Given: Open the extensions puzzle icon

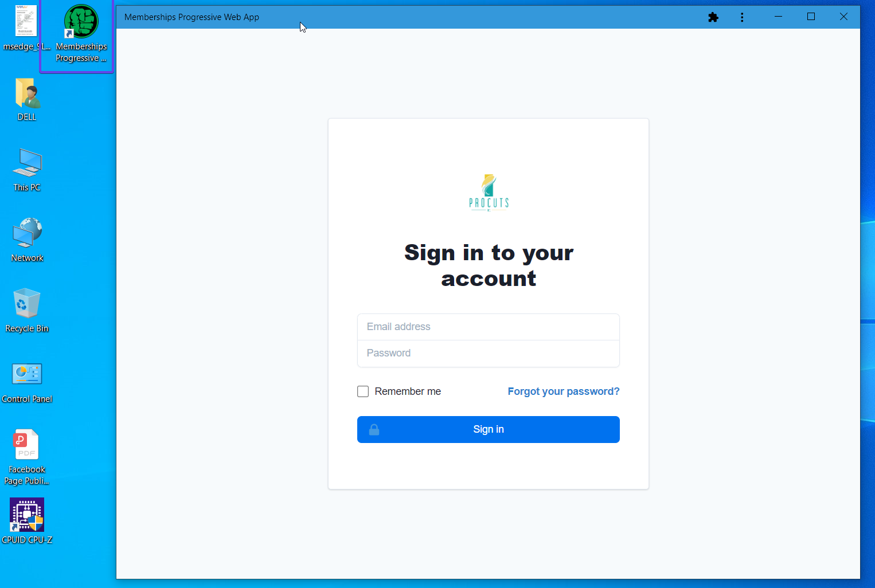Looking at the screenshot, I should coord(713,17).
